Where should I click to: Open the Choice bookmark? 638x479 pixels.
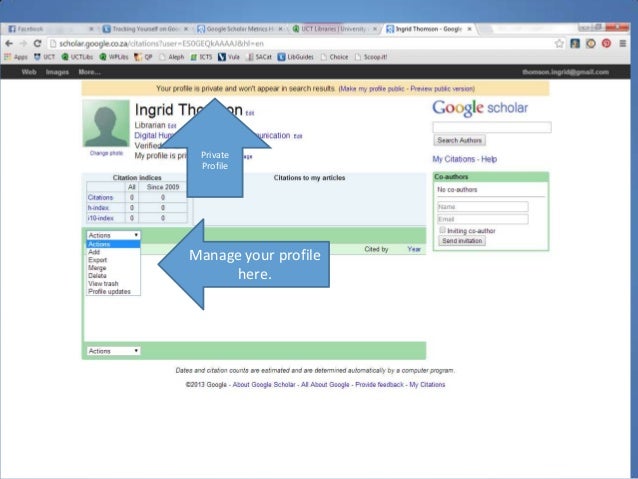[x=334, y=57]
